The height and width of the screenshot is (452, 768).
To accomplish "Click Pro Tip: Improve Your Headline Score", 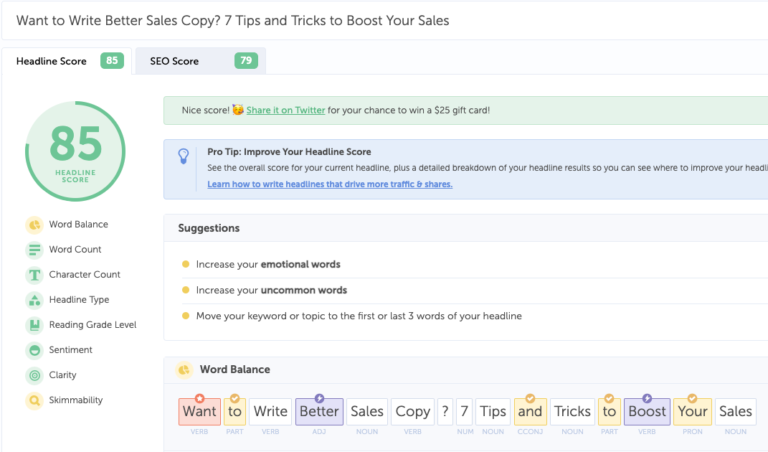I will pos(289,152).
